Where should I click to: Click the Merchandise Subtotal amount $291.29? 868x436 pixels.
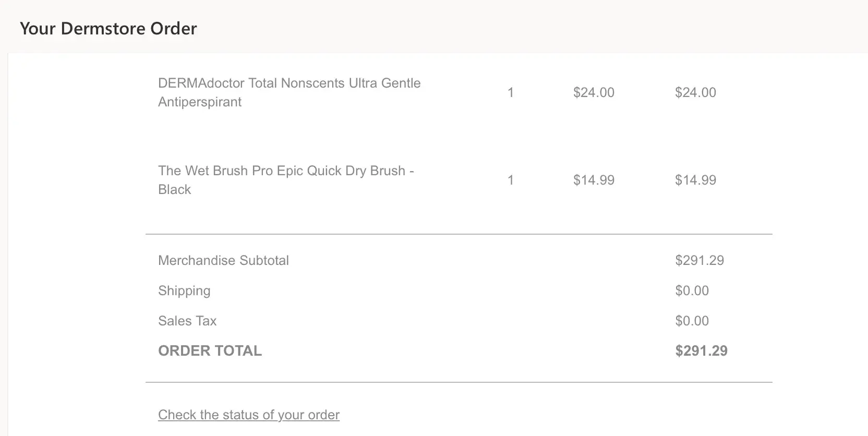point(700,260)
